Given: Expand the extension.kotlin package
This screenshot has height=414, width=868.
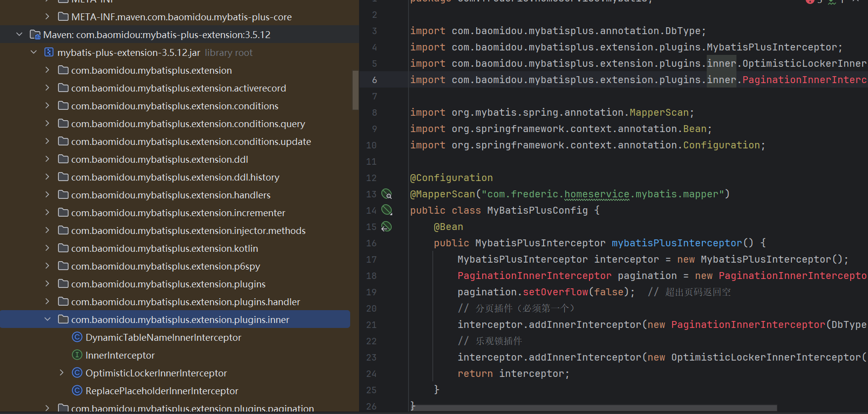Looking at the screenshot, I should point(47,248).
